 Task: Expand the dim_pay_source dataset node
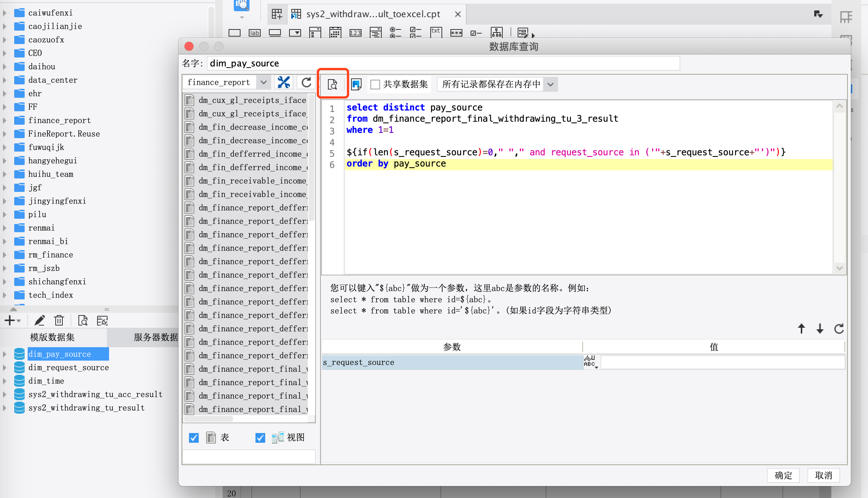pos(4,354)
